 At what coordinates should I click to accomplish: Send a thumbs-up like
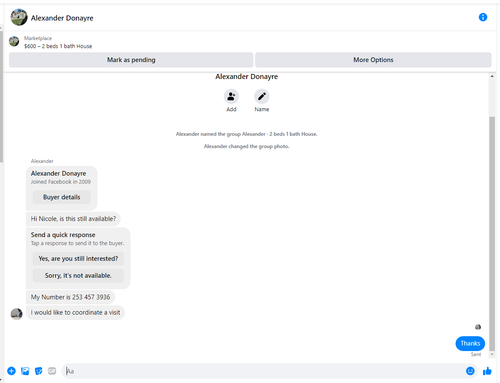[x=487, y=371]
